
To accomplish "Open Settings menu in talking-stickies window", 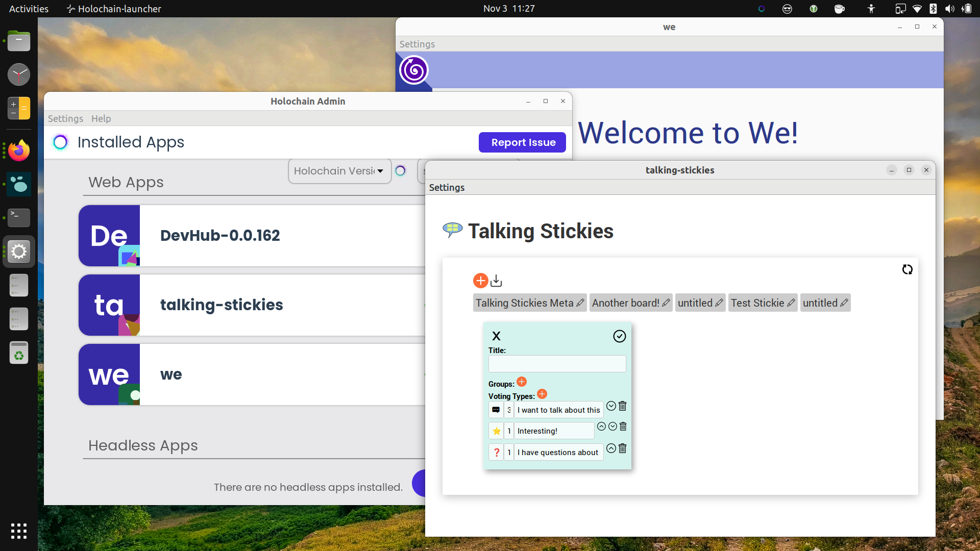I will point(447,187).
